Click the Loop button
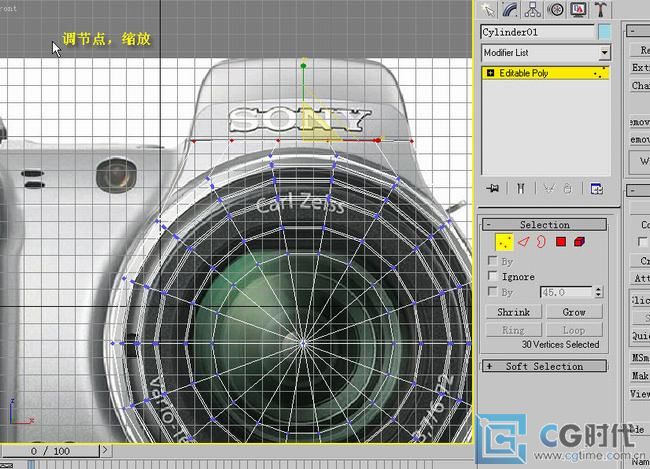This screenshot has height=469, width=650. 574,330
